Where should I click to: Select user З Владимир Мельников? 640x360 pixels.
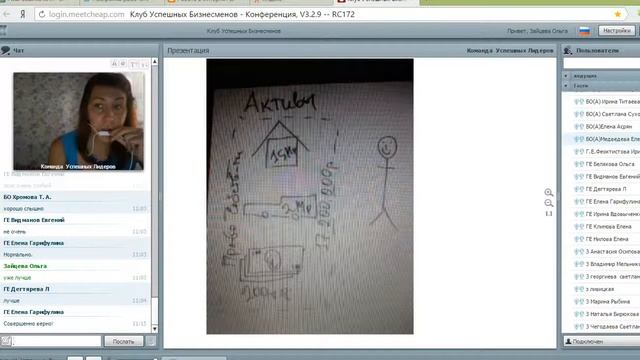[x=613, y=264]
